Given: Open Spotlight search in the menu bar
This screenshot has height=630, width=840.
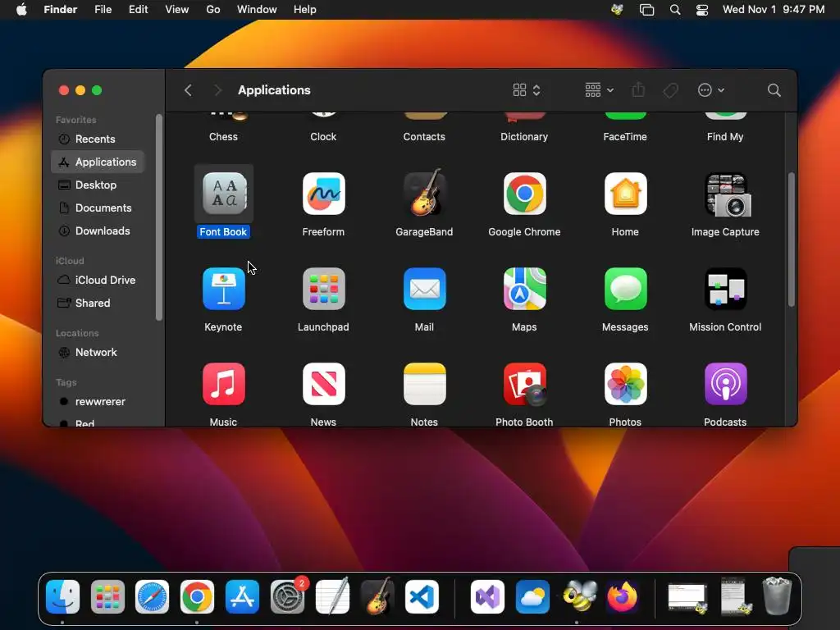Looking at the screenshot, I should click(x=675, y=10).
